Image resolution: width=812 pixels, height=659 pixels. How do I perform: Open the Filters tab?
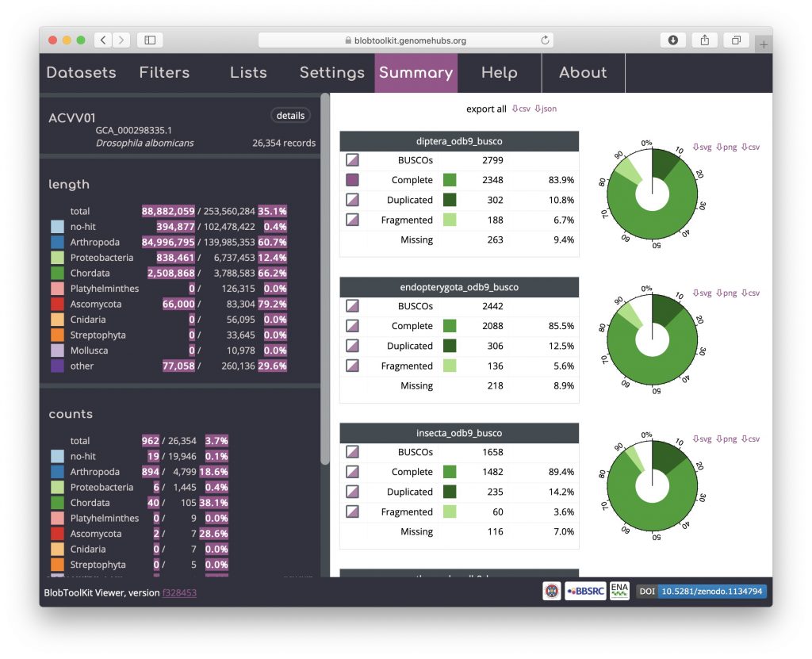[x=164, y=73]
